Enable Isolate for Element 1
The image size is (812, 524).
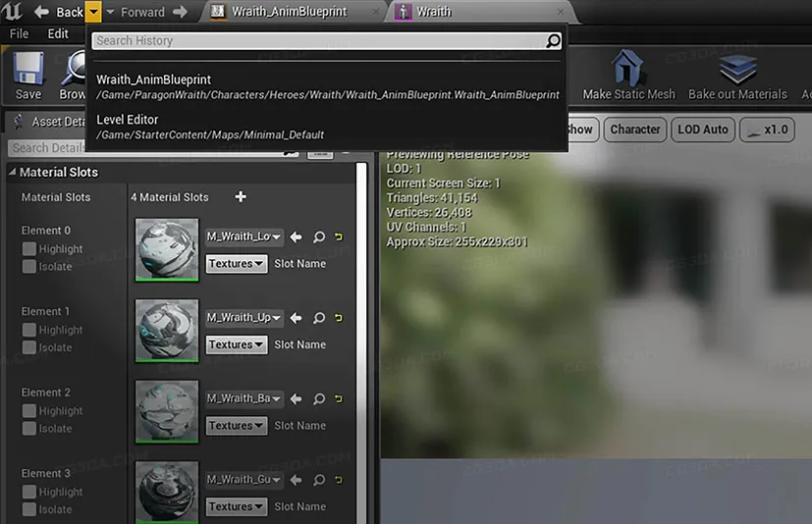(29, 347)
